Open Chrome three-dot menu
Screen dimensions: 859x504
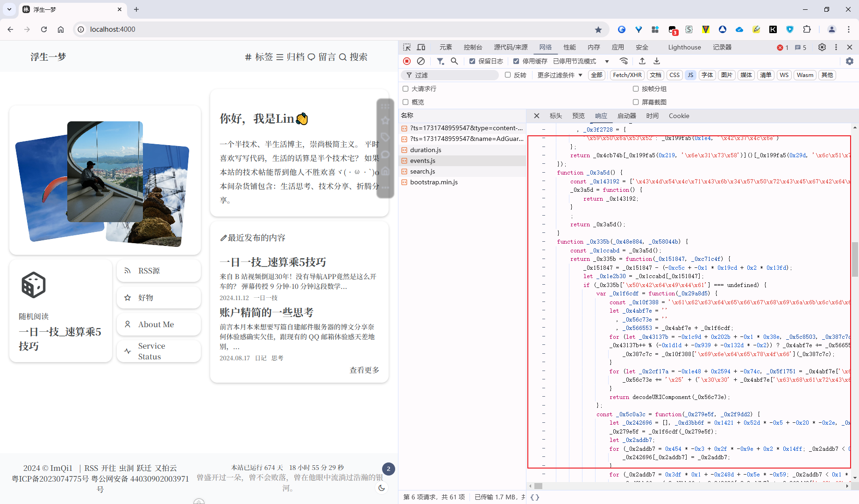[849, 29]
